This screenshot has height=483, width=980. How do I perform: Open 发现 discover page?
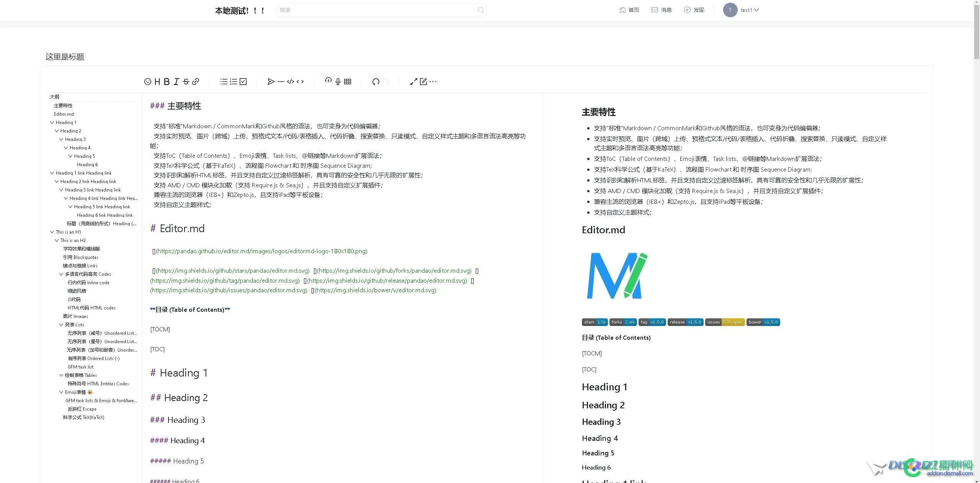point(694,10)
